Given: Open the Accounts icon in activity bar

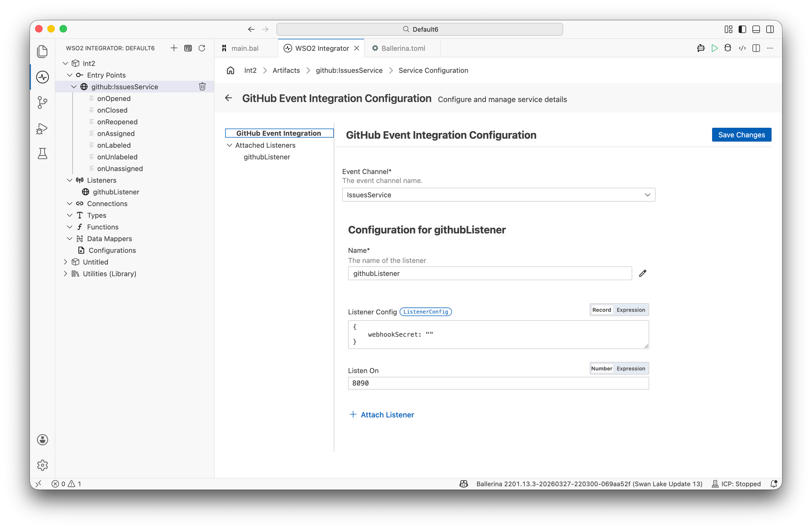Looking at the screenshot, I should (x=43, y=440).
